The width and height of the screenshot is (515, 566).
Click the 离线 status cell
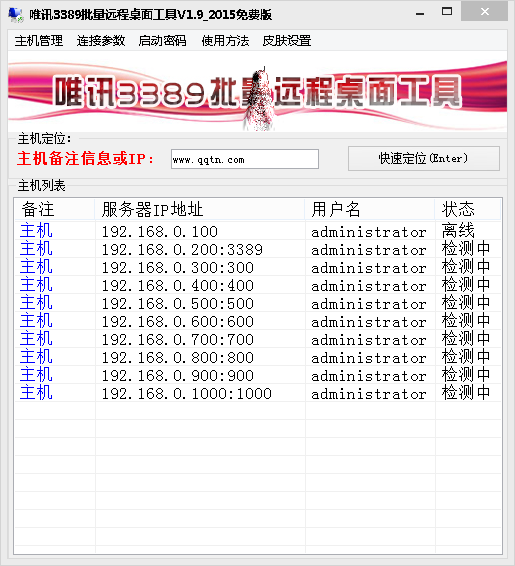[x=458, y=231]
